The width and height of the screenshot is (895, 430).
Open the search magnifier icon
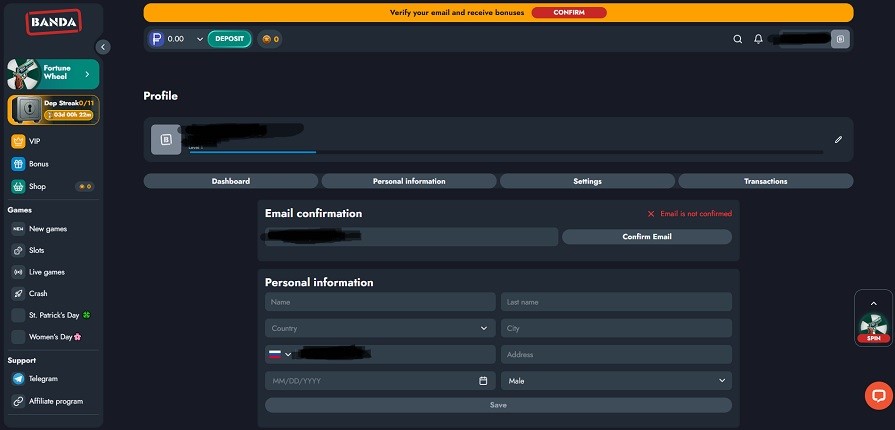click(737, 39)
